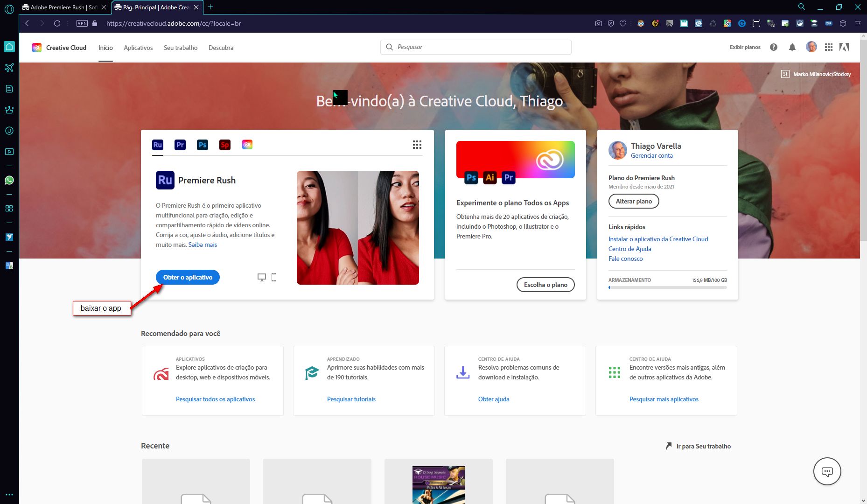Go back with the browser back arrow
867x504 pixels.
coord(27,23)
